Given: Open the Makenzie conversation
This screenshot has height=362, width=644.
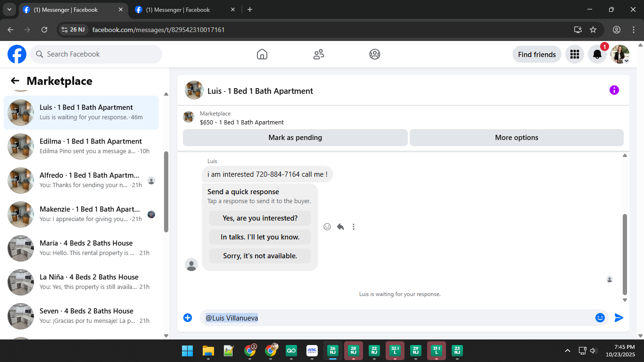Looking at the screenshot, I should click(81, 214).
